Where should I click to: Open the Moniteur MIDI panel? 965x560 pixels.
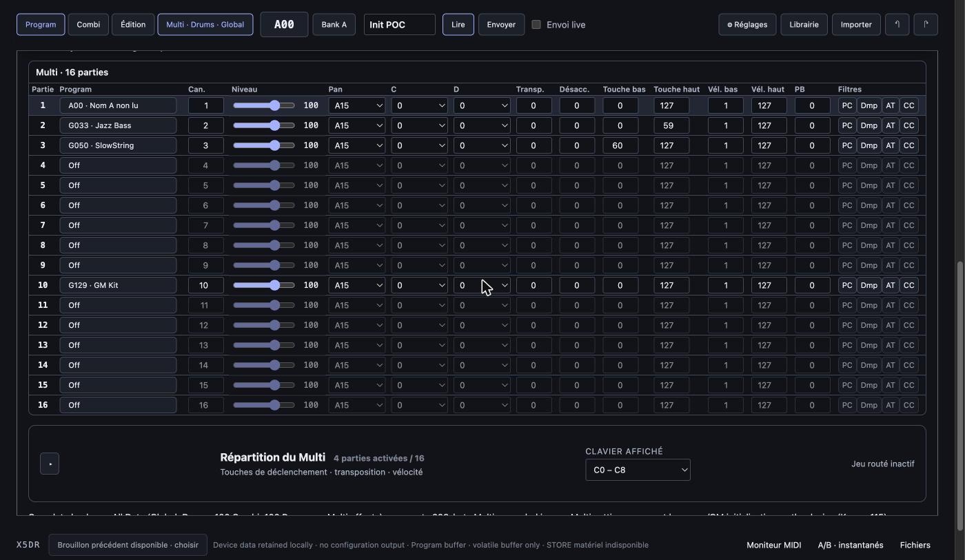773,545
